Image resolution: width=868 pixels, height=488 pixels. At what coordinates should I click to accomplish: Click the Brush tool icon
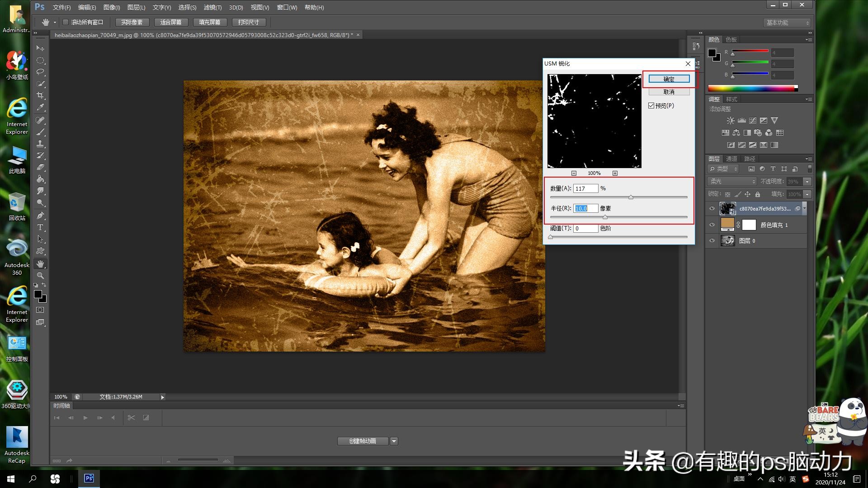(40, 132)
